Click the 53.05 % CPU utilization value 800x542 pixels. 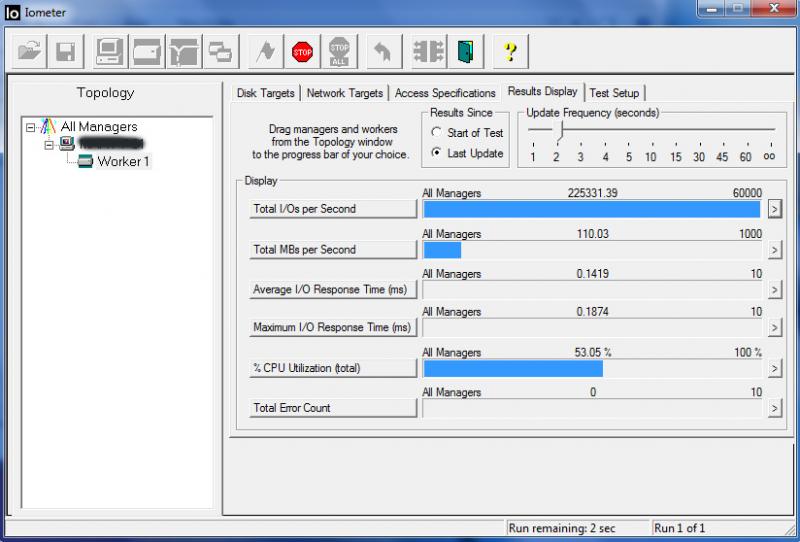pos(593,352)
